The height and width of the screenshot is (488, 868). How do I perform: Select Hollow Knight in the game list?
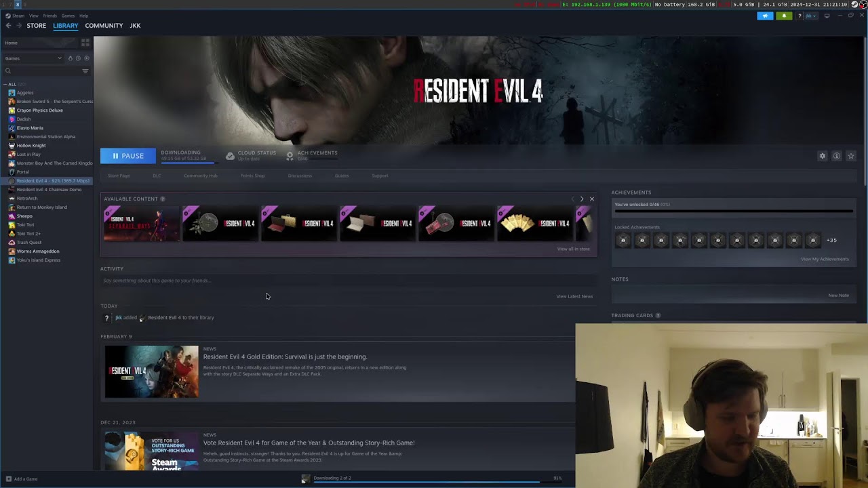pyautogui.click(x=31, y=146)
